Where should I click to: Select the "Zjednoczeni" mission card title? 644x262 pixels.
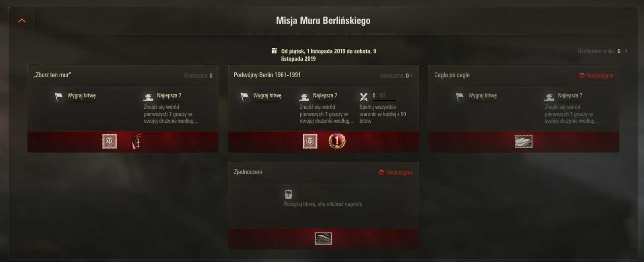(x=248, y=172)
